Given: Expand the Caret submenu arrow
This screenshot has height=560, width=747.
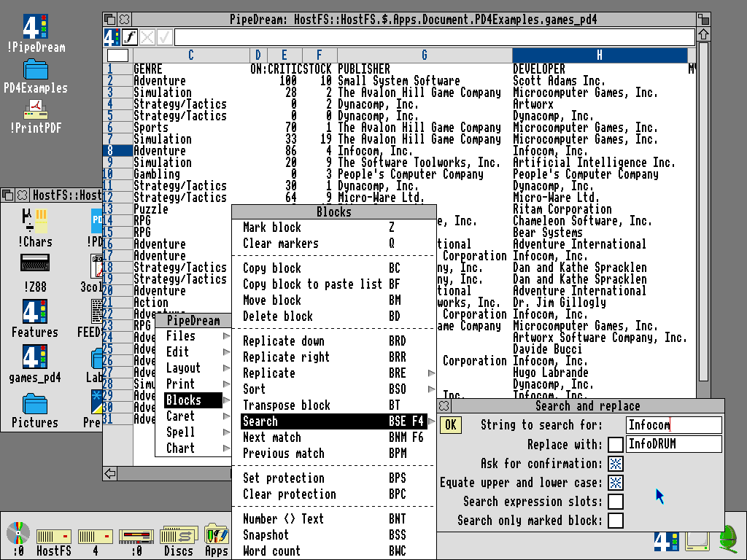Looking at the screenshot, I should (x=226, y=416).
